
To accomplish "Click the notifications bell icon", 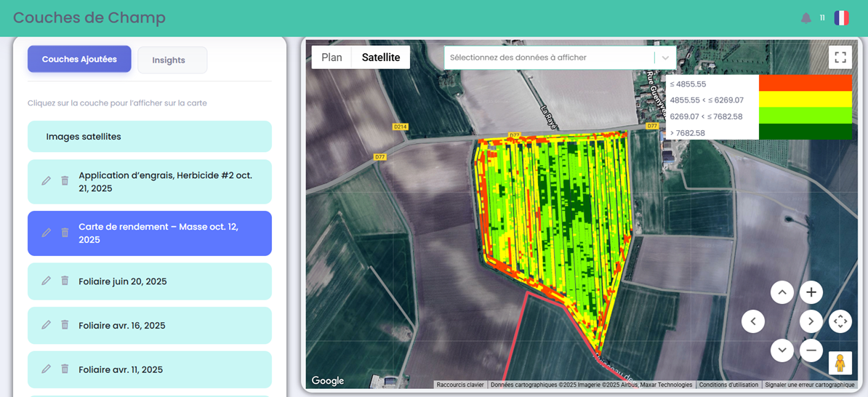I will 805,18.
